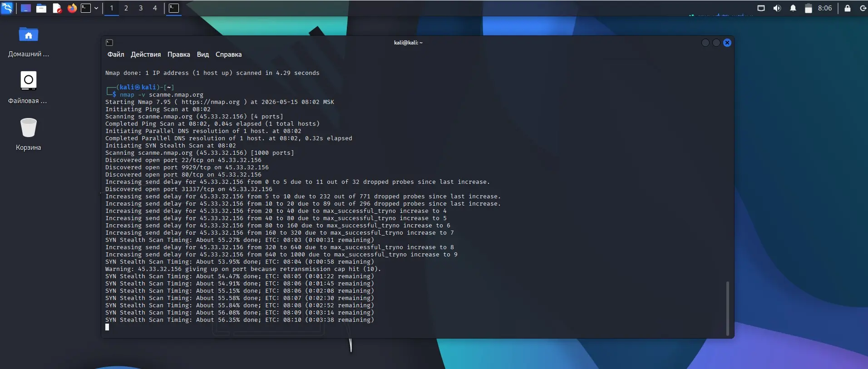The width and height of the screenshot is (868, 369).
Task: Select the terminal window in the taskbar
Action: pyautogui.click(x=174, y=8)
